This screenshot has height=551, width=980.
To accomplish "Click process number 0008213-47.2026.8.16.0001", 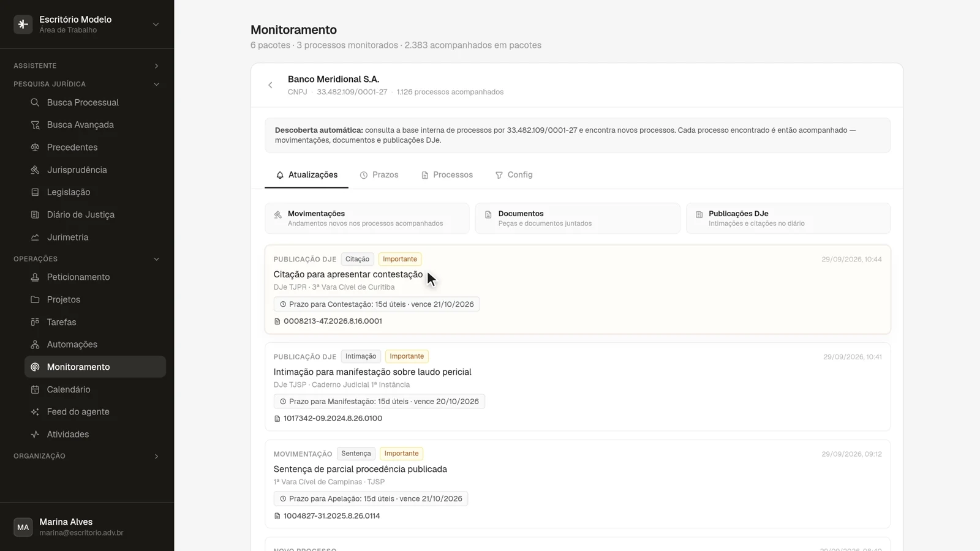I will [333, 321].
